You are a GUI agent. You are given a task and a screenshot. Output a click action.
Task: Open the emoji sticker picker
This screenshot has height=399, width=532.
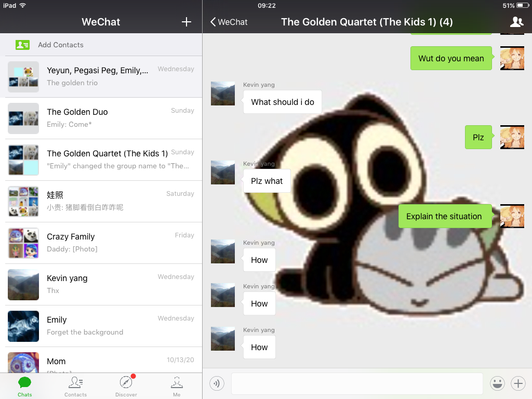[497, 383]
